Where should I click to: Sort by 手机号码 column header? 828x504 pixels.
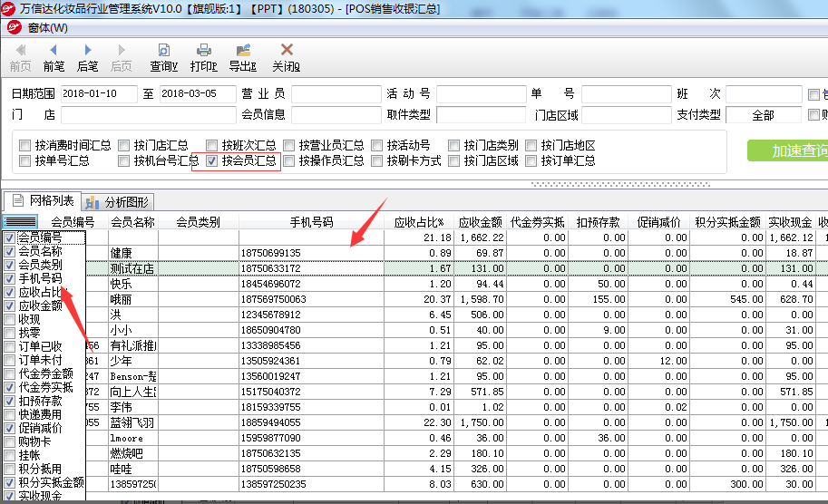coord(312,222)
